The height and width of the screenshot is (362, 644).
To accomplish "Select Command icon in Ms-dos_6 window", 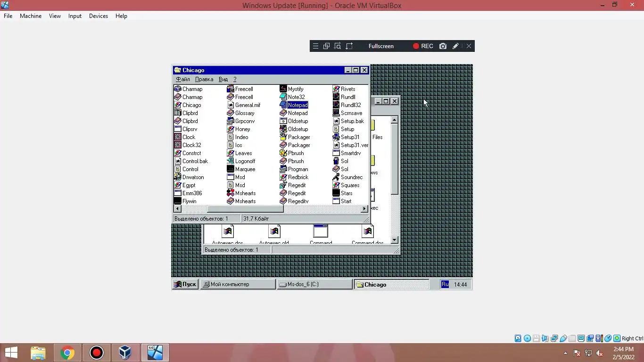I will coord(321,234).
